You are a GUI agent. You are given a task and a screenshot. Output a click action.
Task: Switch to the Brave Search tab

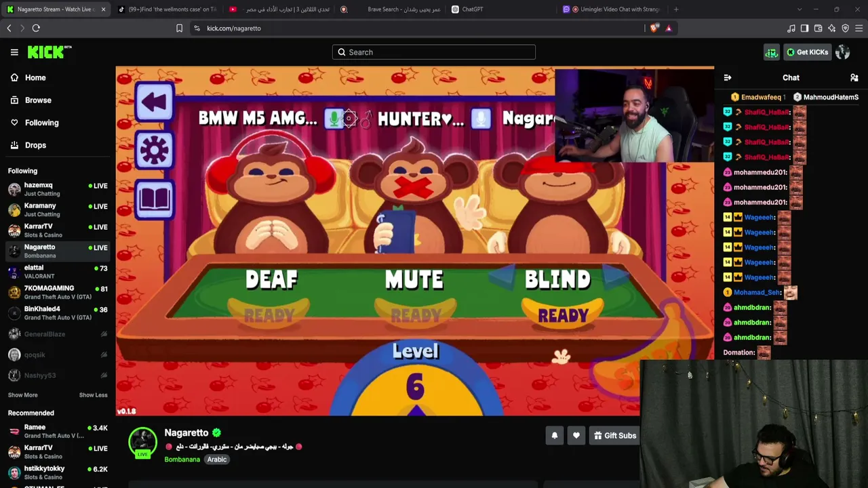click(x=389, y=9)
